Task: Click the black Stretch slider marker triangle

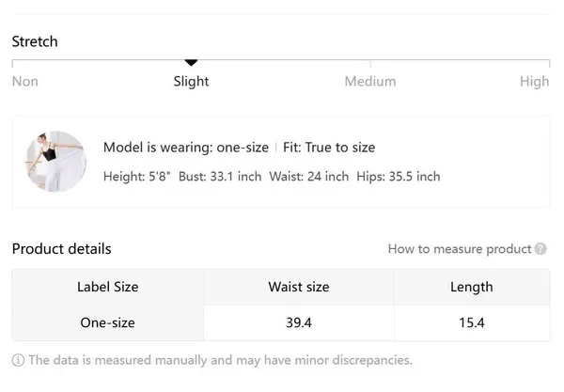Action: [191, 63]
